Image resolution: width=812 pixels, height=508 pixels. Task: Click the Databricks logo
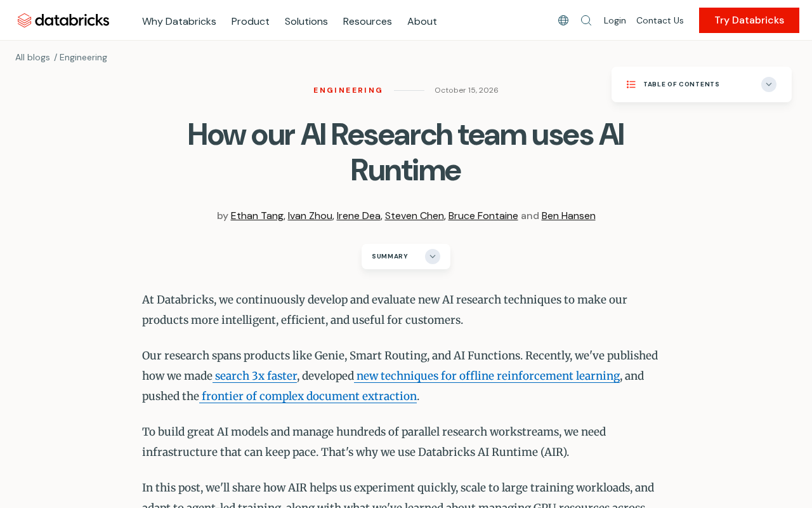pyautogui.click(x=63, y=20)
